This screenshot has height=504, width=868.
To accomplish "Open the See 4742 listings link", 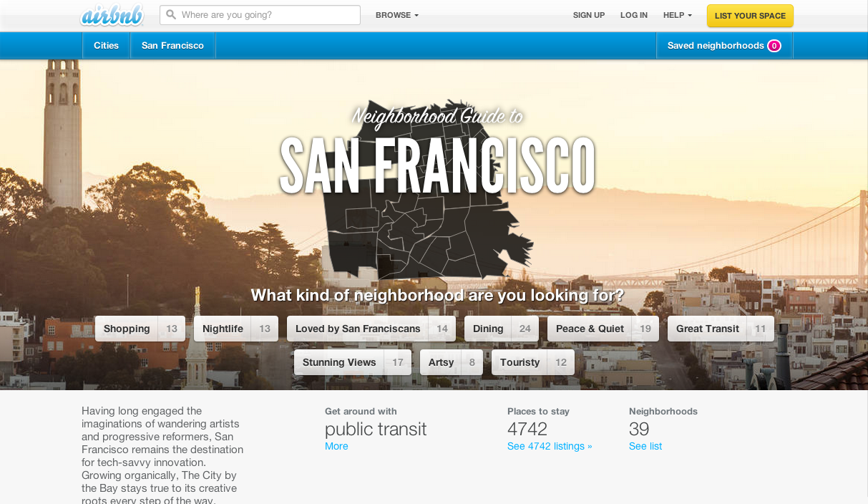I will [550, 446].
